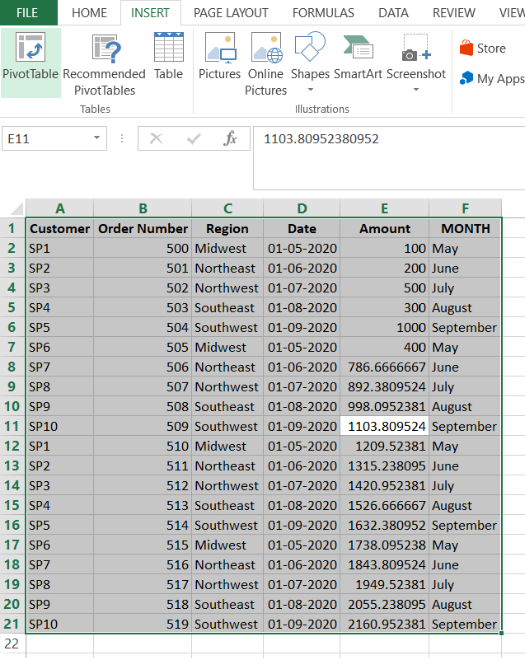Open the FILE tab
Screen dimensions: 525x658
27,13
